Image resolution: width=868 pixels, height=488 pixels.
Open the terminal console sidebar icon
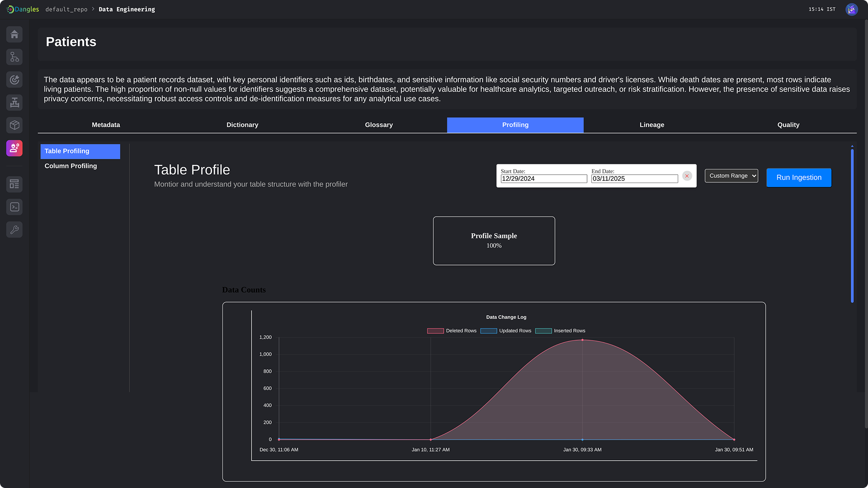[15, 207]
